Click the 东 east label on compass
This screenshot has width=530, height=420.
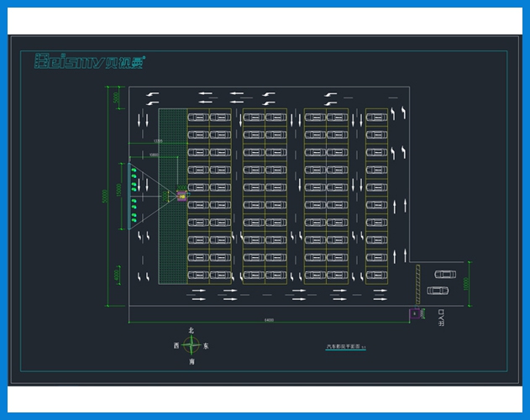pyautogui.click(x=206, y=345)
